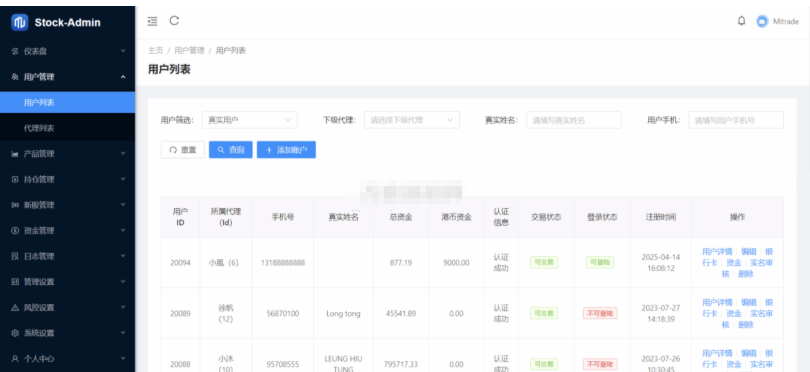Open 用户详情 for user 20089

point(717,302)
